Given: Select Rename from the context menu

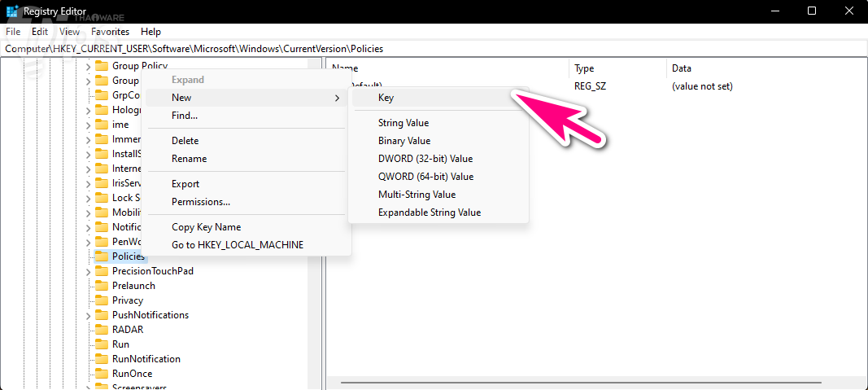Looking at the screenshot, I should point(246,159).
